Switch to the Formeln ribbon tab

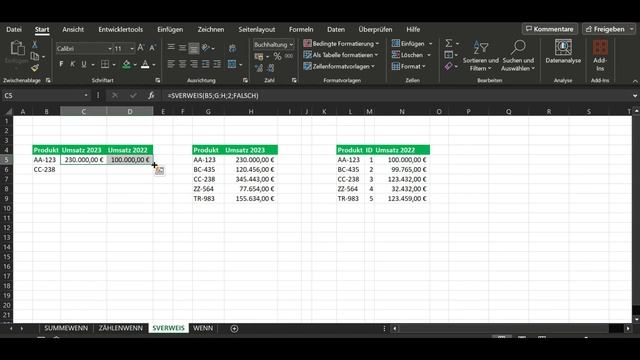click(301, 29)
